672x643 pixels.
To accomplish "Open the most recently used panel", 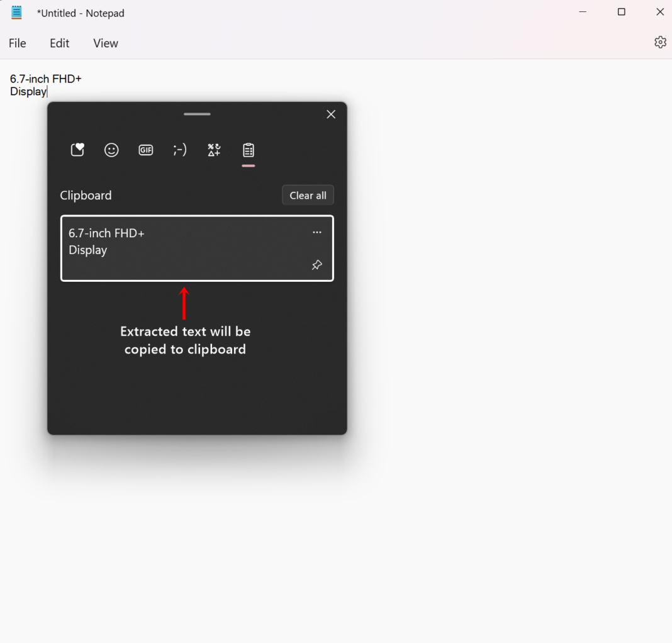I will (77, 150).
